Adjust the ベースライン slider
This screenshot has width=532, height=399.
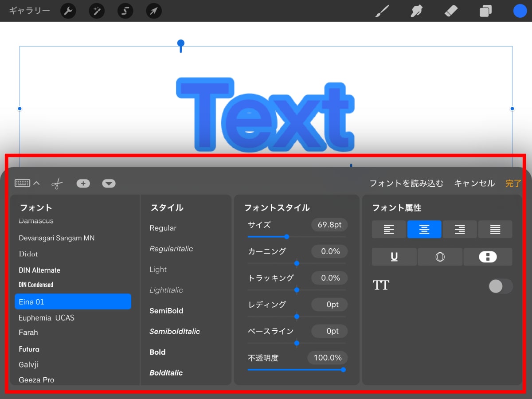click(x=297, y=343)
